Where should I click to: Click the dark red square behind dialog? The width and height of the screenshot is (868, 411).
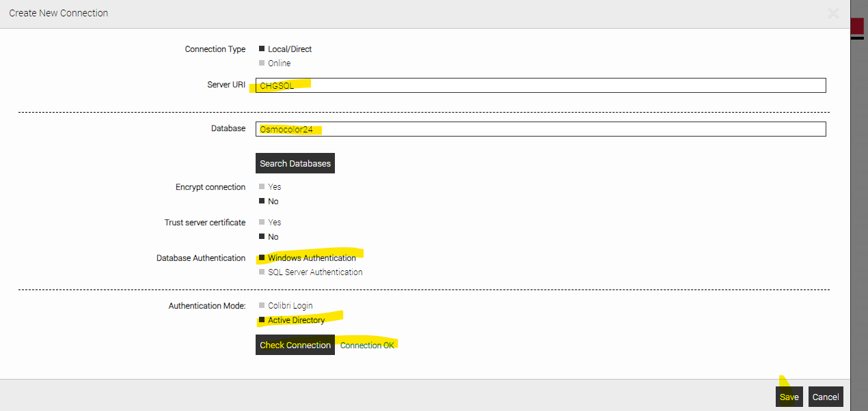click(x=857, y=26)
